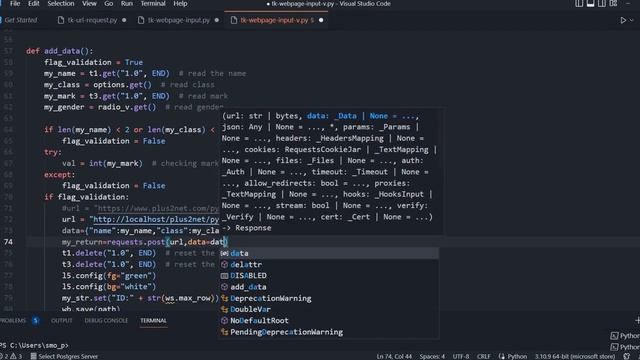Click the PowerShell prompt line
The height and width of the screenshot is (360, 640).
(35, 345)
